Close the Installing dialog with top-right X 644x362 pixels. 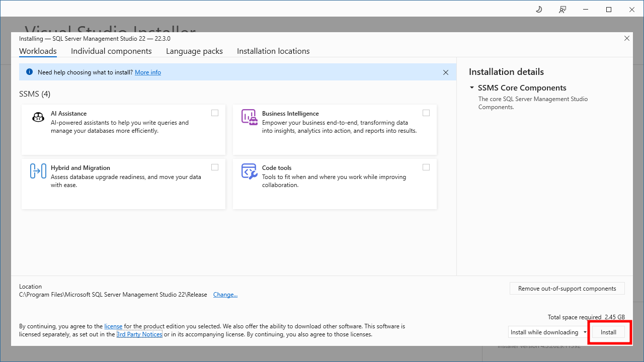coord(627,38)
